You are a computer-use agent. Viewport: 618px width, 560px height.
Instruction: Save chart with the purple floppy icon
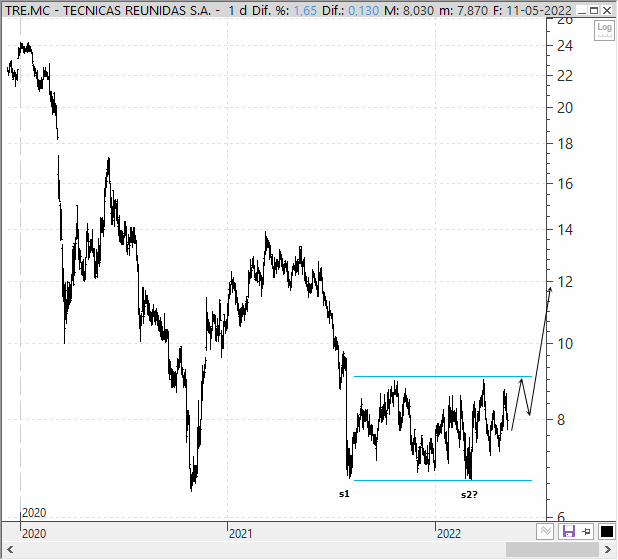coord(569,532)
